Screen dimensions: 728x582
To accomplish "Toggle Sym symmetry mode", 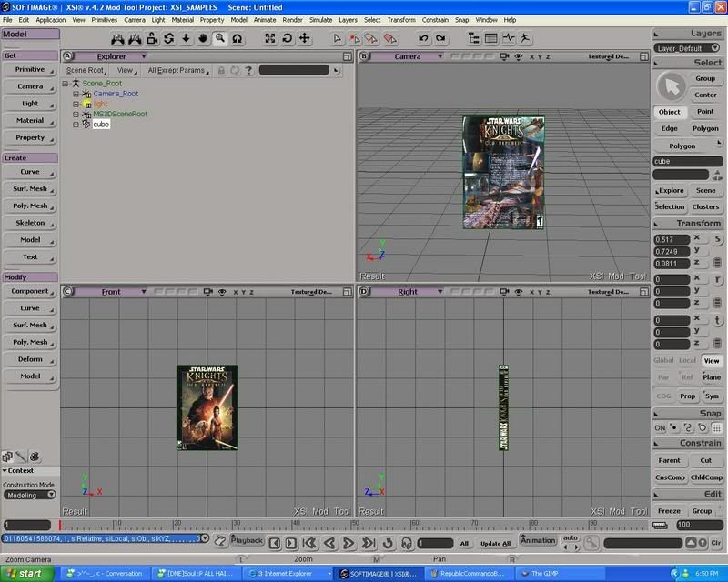I will coord(712,396).
